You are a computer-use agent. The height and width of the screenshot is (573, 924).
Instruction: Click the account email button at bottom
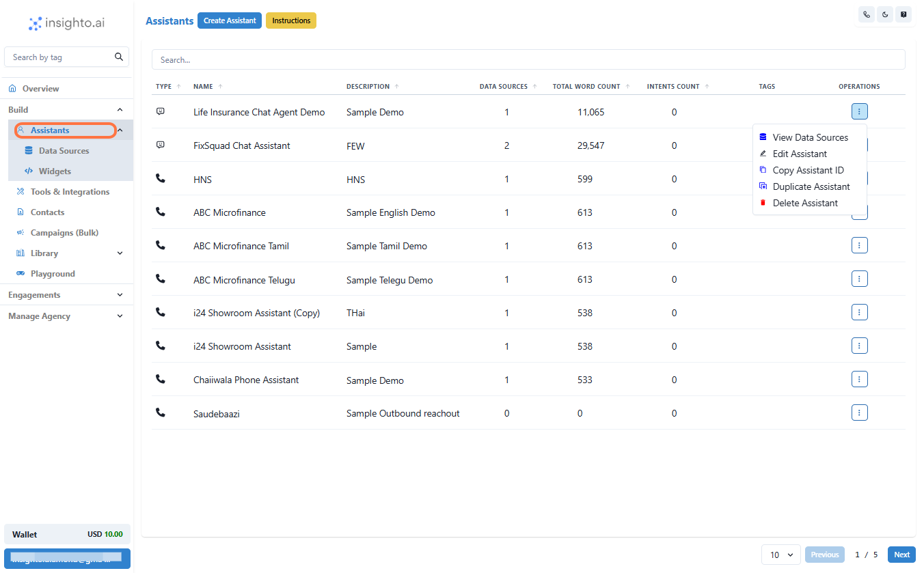pyautogui.click(x=67, y=557)
